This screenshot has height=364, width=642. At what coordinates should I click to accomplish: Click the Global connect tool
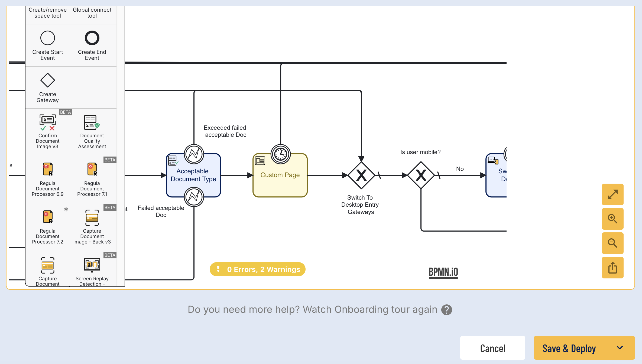pos(92,13)
